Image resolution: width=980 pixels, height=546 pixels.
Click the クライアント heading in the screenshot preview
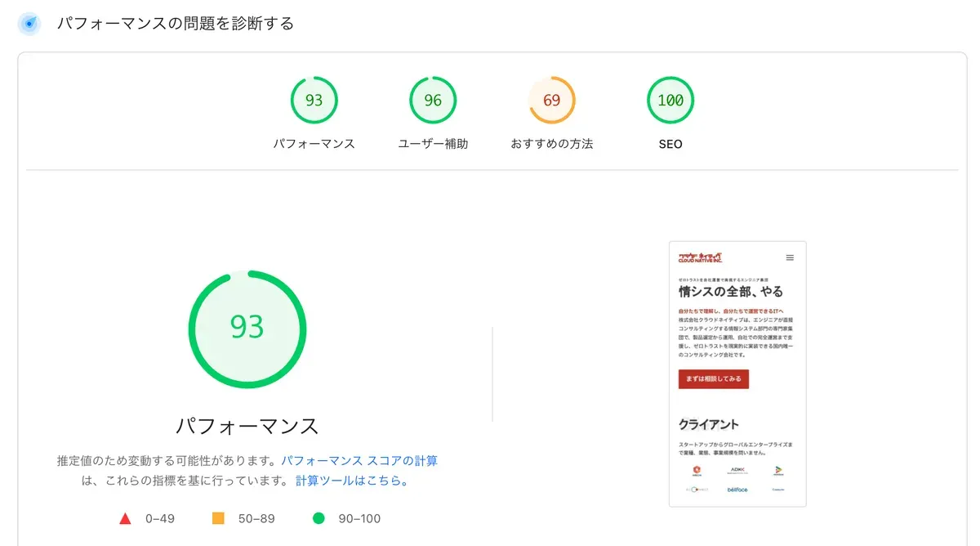pyautogui.click(x=708, y=424)
